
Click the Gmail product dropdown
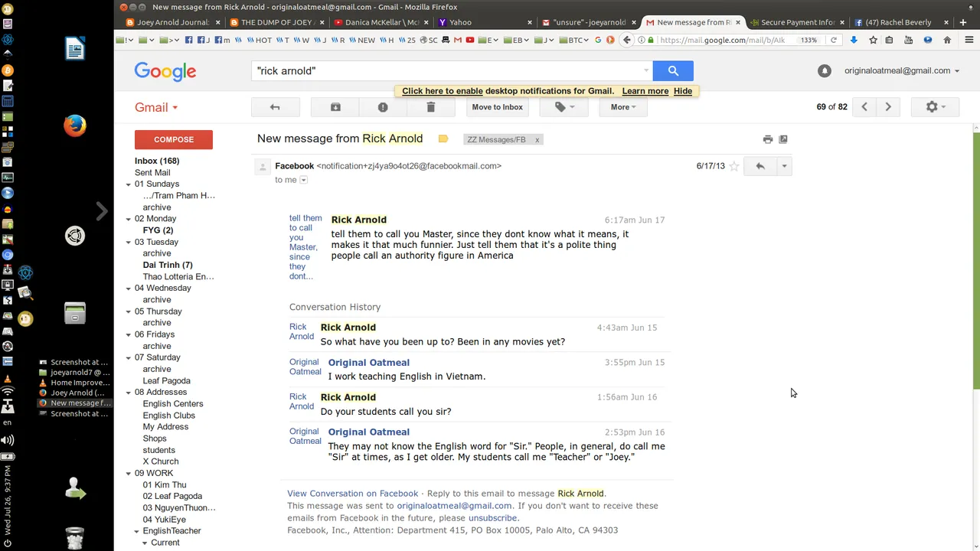tap(156, 107)
